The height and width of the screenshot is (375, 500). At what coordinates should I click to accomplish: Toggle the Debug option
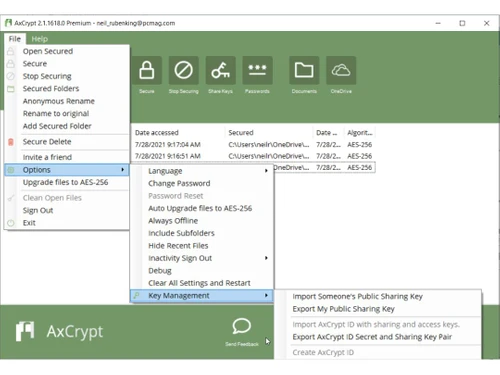point(202,271)
